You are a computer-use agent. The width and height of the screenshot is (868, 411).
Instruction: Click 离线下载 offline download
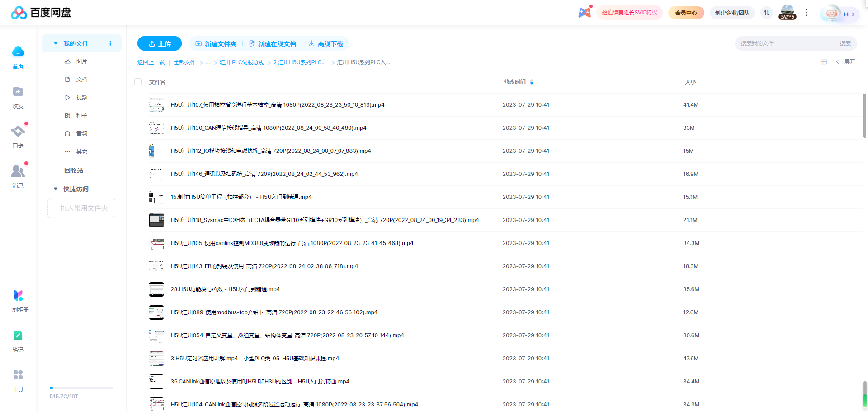(326, 44)
